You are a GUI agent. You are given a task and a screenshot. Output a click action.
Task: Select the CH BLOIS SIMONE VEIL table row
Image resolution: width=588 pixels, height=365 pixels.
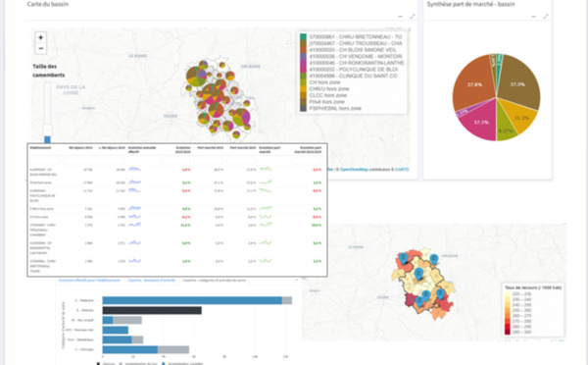click(x=177, y=172)
